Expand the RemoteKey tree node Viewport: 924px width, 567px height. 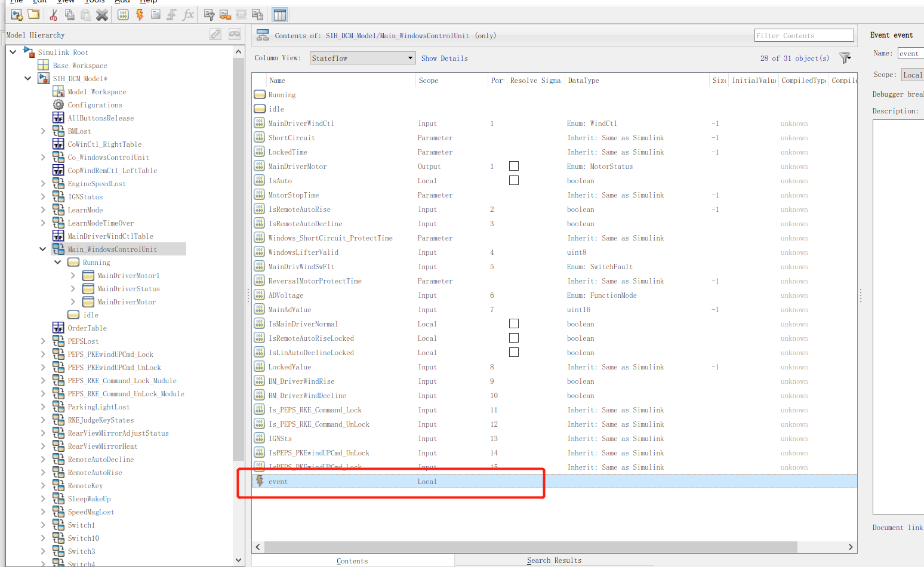click(43, 485)
